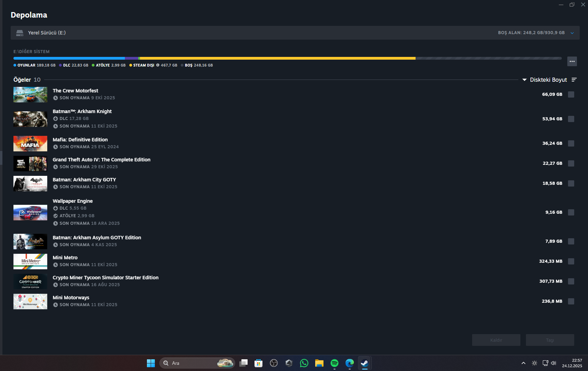Open WhatsApp from the taskbar
This screenshot has height=371, width=588.
[x=304, y=363]
